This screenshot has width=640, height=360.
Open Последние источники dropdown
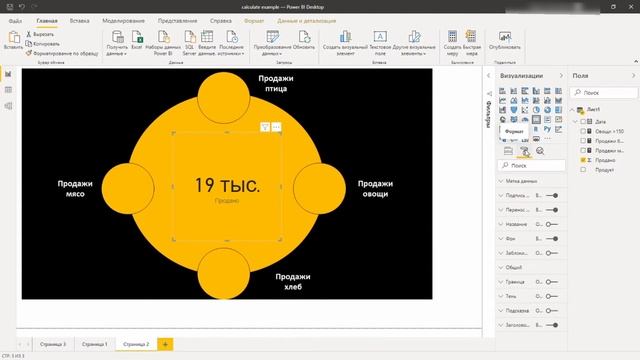pos(231,43)
